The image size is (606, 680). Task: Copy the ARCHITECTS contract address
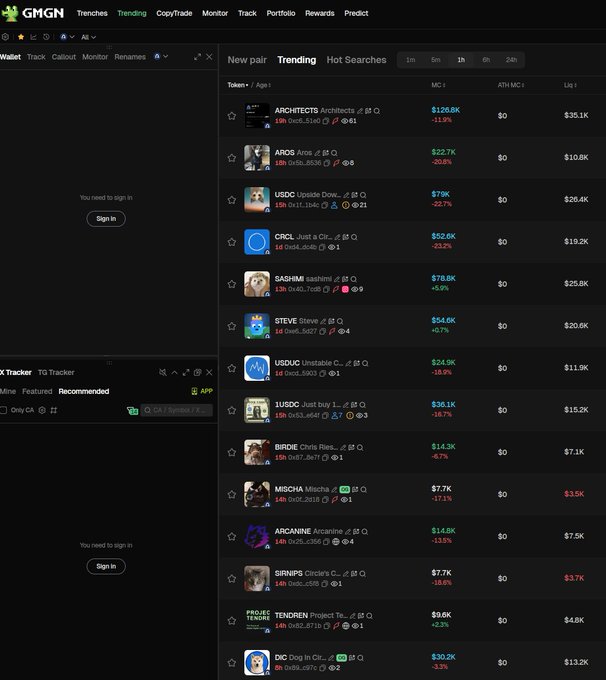325,121
